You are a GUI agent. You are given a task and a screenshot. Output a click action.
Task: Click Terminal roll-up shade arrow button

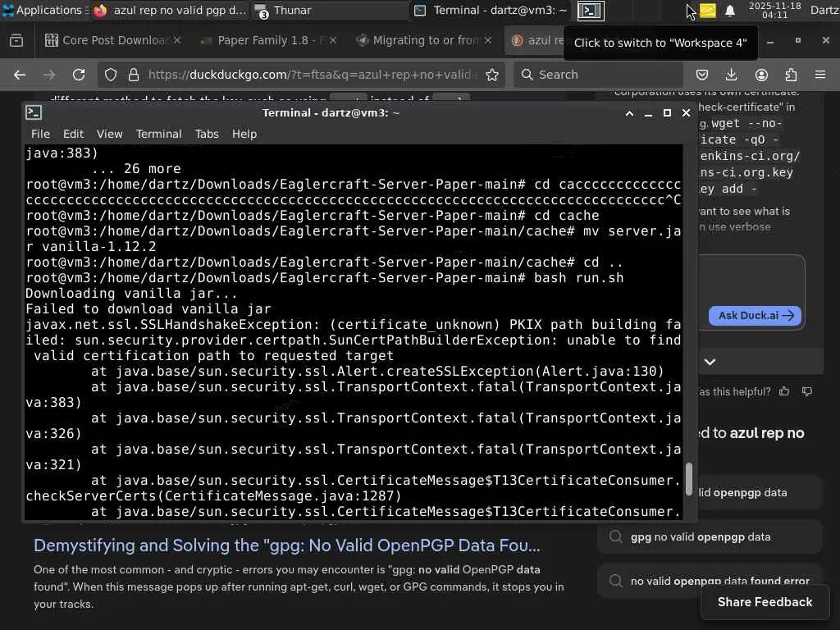click(x=629, y=113)
